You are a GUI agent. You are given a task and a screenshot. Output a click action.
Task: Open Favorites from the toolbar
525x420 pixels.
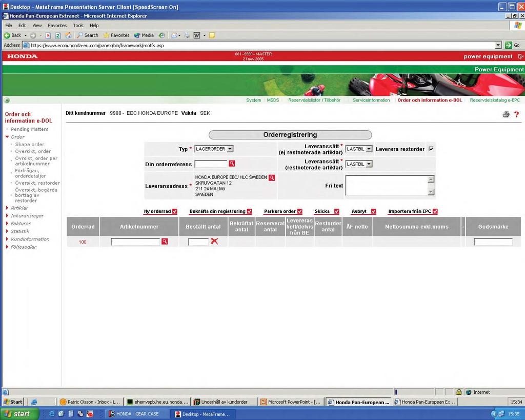click(x=116, y=35)
